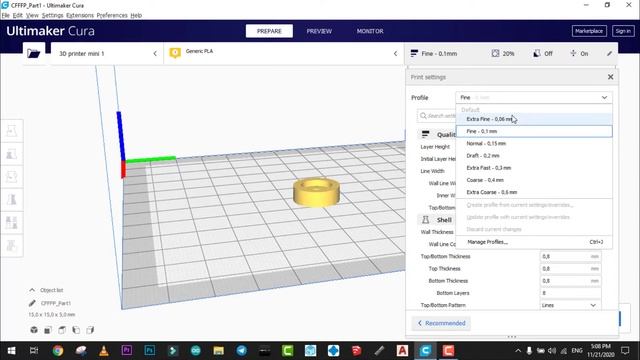640x360 pixels.
Task: Select Extra Coarse - 0.6 mm profile
Action: click(x=534, y=192)
